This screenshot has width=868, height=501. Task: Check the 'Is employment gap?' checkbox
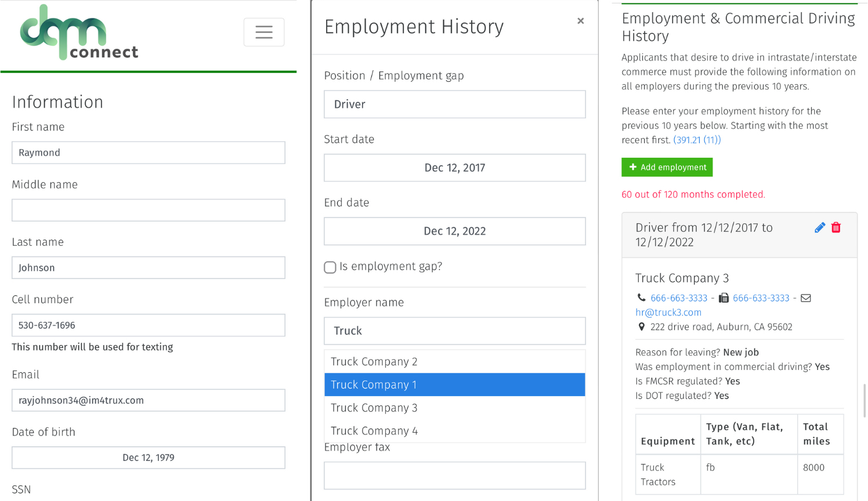click(330, 267)
